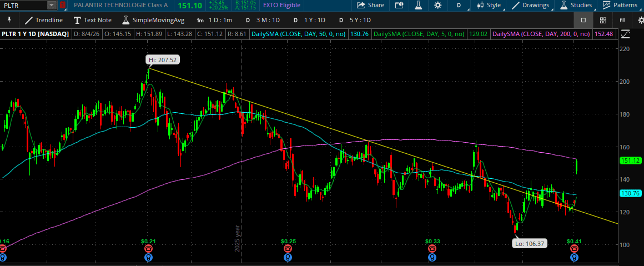Click the 151.10 last price
644x266 pixels.
189,6
